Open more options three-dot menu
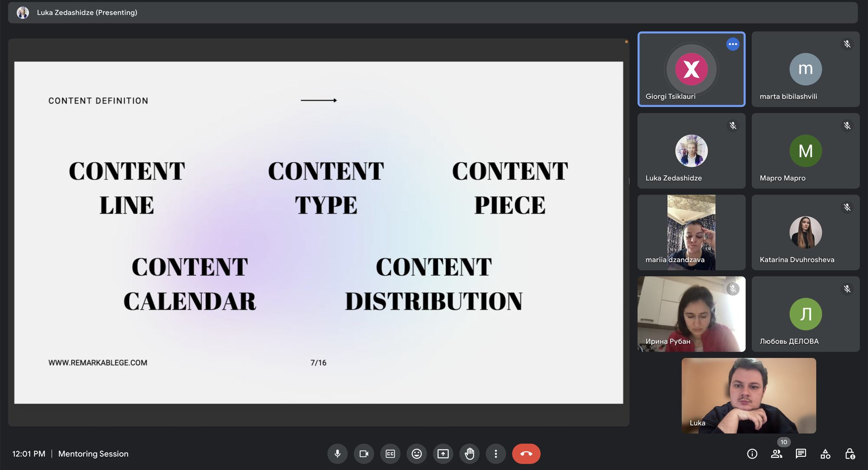The width and height of the screenshot is (868, 470). (x=496, y=454)
